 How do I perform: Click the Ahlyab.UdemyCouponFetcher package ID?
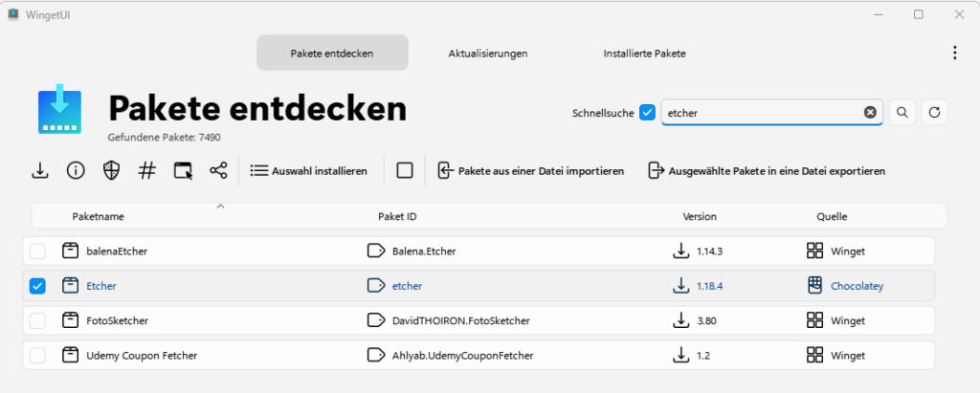pyautogui.click(x=463, y=356)
